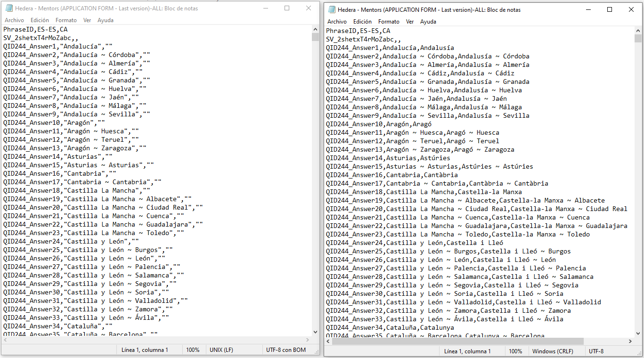
Task: Click QID244_Answer34 "Cataluña" line in left window
Action: click(58, 326)
